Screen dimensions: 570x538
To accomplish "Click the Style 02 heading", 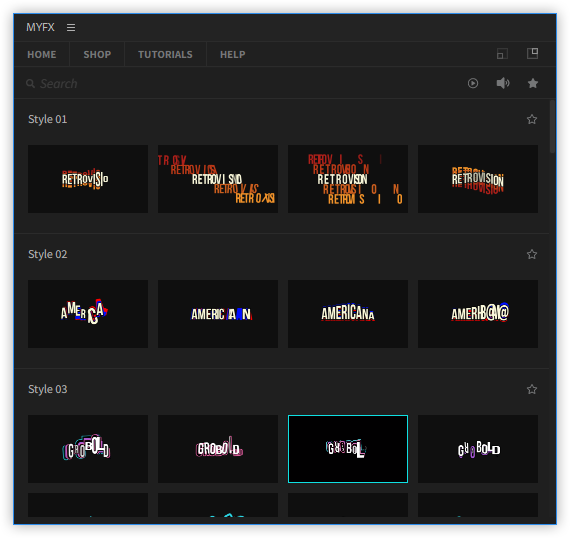I will 48,254.
